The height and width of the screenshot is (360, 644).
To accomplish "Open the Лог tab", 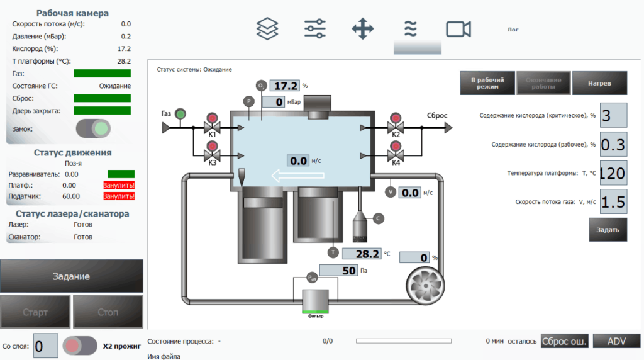I will (513, 30).
